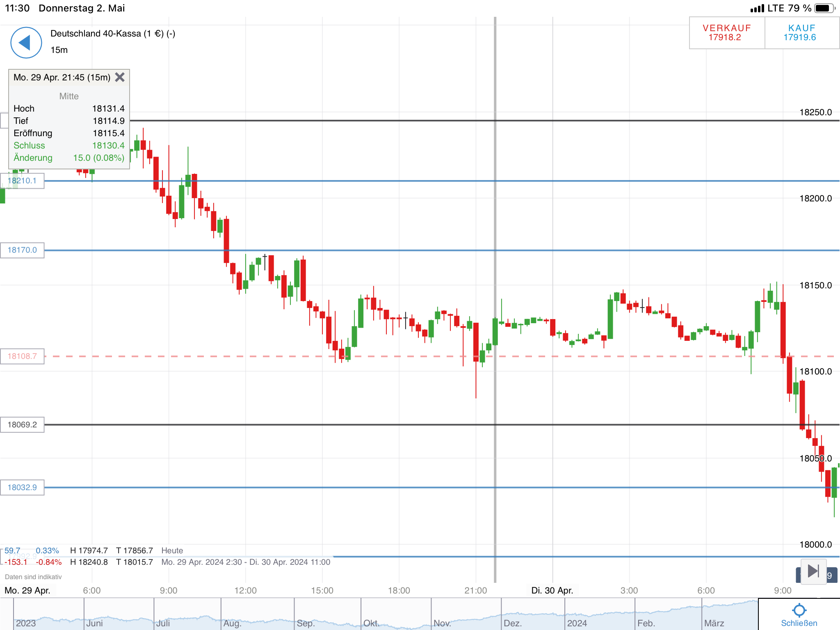Image resolution: width=840 pixels, height=630 pixels.
Task: Jump to Dez. in the overview timeline
Action: pyautogui.click(x=512, y=623)
